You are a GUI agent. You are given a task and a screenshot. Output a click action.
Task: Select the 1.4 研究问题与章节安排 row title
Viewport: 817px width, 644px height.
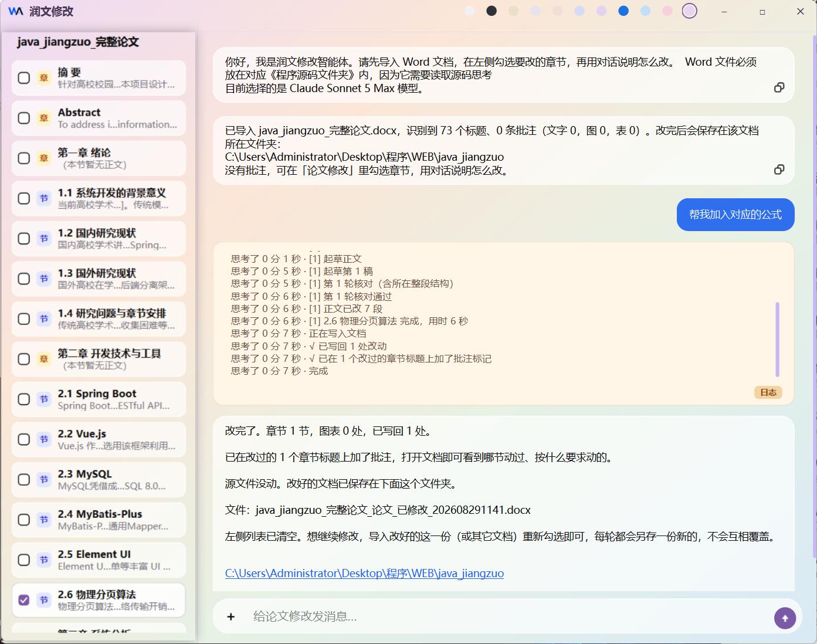[112, 313]
